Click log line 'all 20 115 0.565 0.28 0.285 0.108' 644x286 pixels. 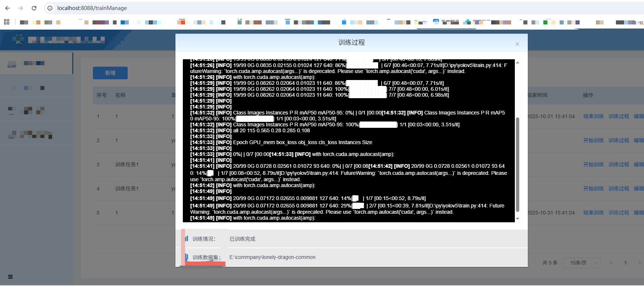[x=272, y=130]
